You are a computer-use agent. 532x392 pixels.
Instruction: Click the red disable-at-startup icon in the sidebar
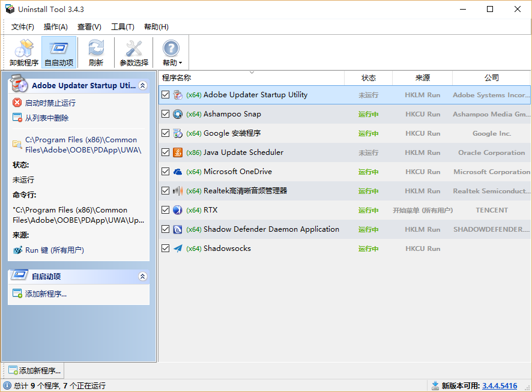17,103
